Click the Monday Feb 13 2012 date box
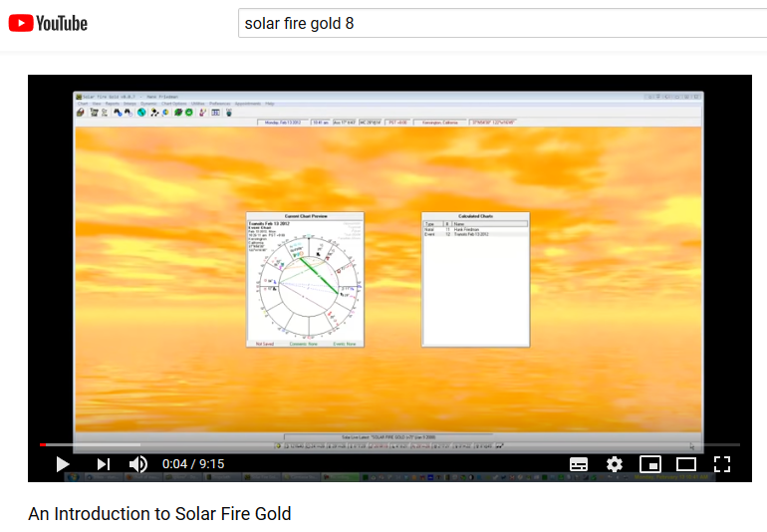 (x=282, y=123)
